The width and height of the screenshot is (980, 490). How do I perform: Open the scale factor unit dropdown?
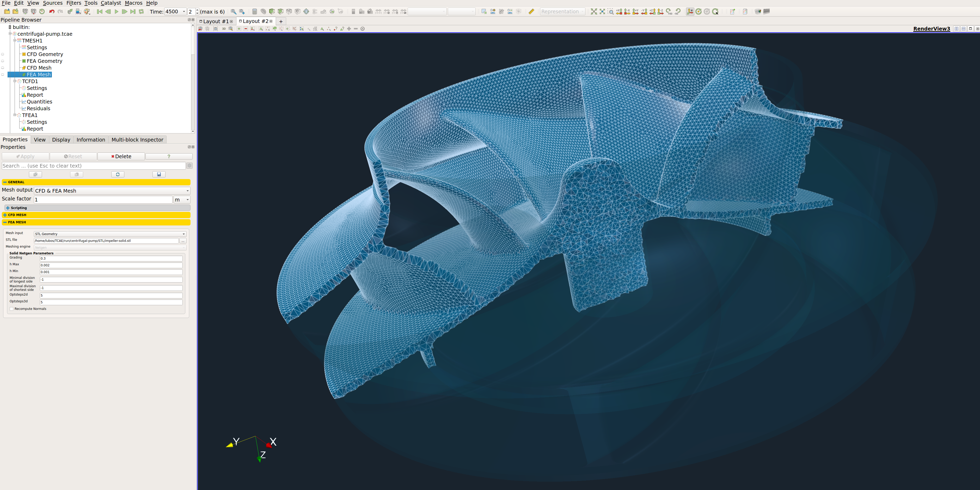(x=182, y=199)
